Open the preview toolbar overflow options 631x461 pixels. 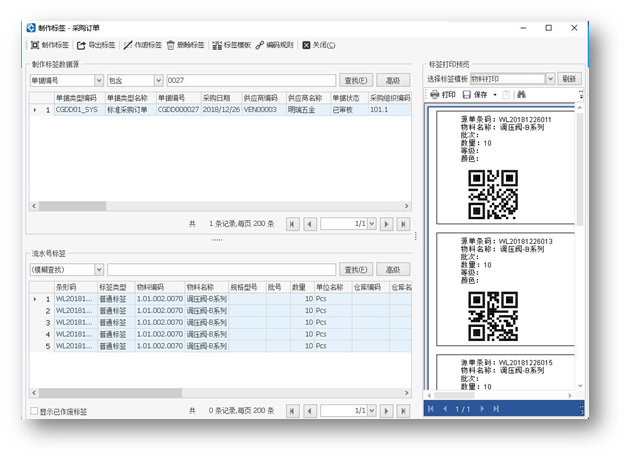(x=581, y=95)
